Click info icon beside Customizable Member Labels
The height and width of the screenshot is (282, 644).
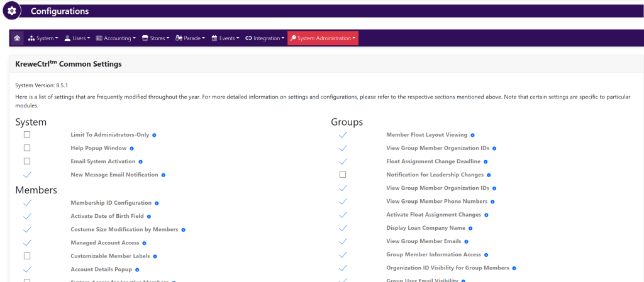pyautogui.click(x=155, y=256)
